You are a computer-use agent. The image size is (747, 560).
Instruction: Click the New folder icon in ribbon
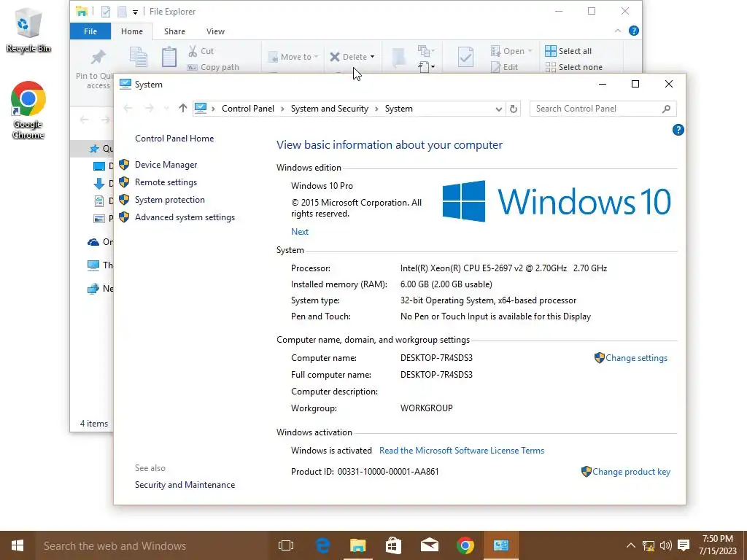(399, 57)
